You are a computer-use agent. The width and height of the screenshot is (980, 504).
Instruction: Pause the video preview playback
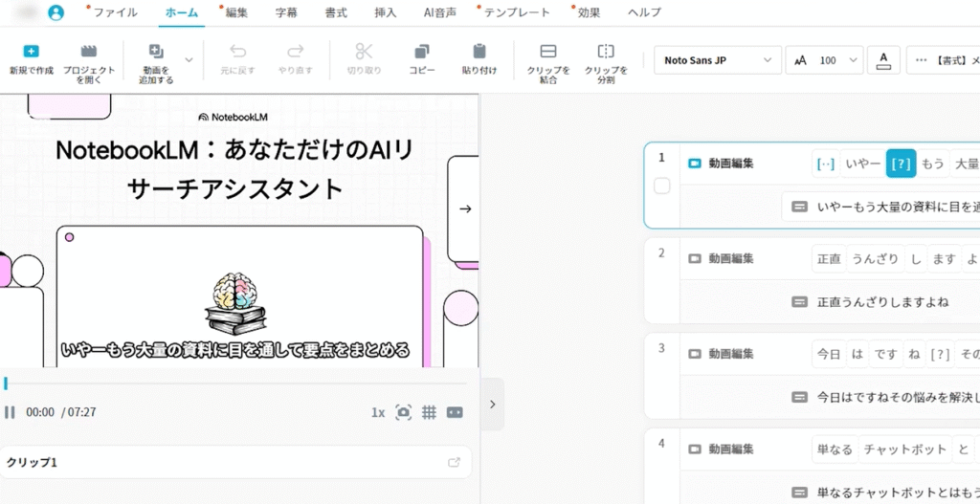(x=10, y=412)
